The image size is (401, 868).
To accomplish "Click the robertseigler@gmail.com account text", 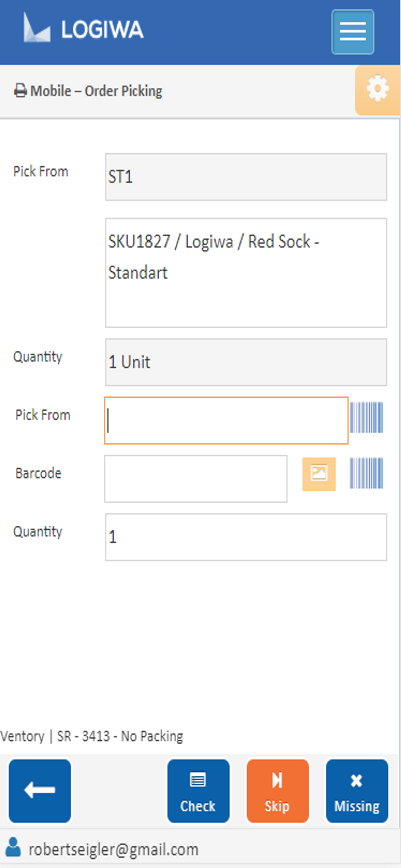I will coord(114,850).
